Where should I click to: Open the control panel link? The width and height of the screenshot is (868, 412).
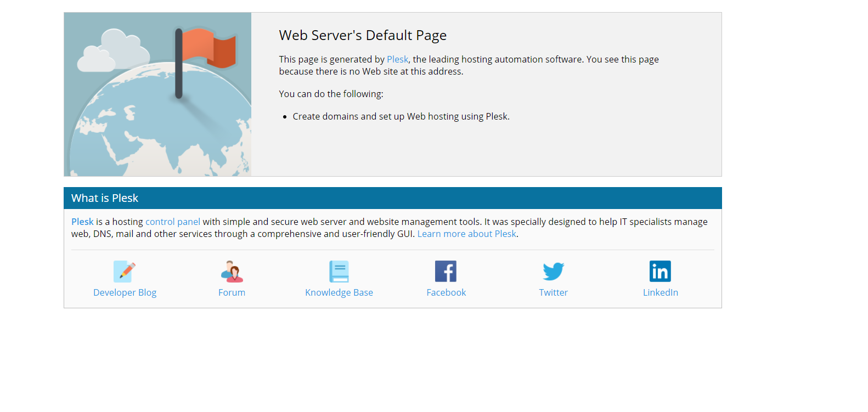pos(173,222)
